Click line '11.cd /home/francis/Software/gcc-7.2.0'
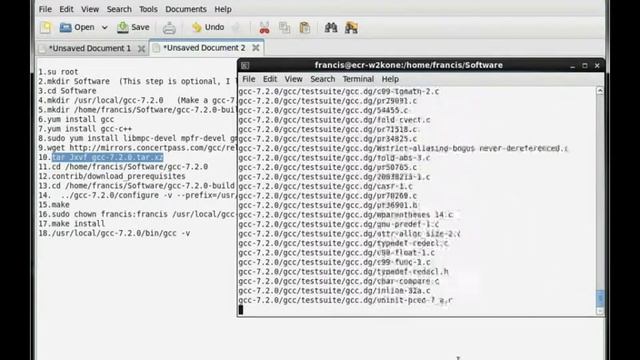The image size is (640, 360). [x=123, y=167]
